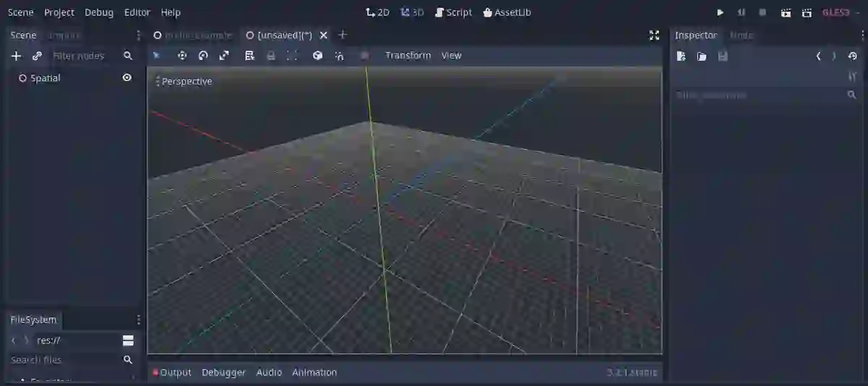Switch to the 3D workspace

(412, 12)
